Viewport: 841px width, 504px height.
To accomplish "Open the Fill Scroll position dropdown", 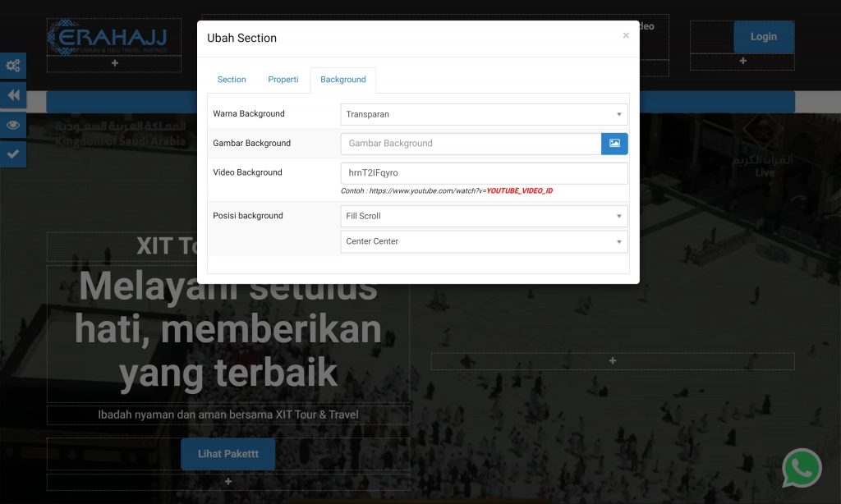I will (484, 216).
